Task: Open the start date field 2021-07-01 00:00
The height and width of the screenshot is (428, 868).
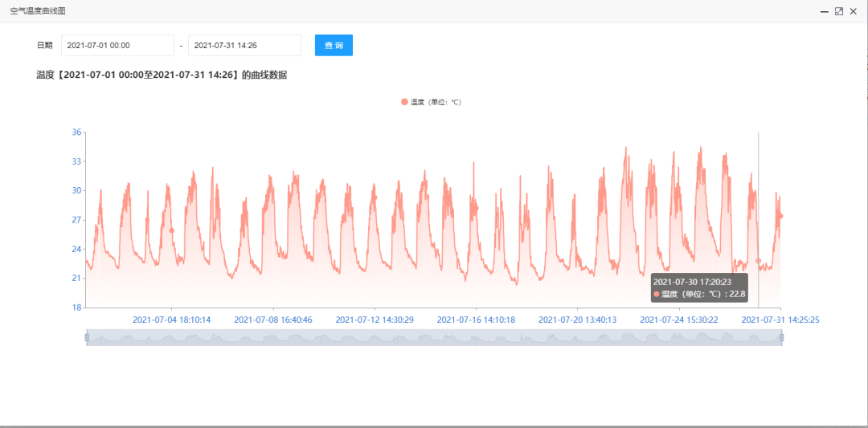Action: [118, 45]
